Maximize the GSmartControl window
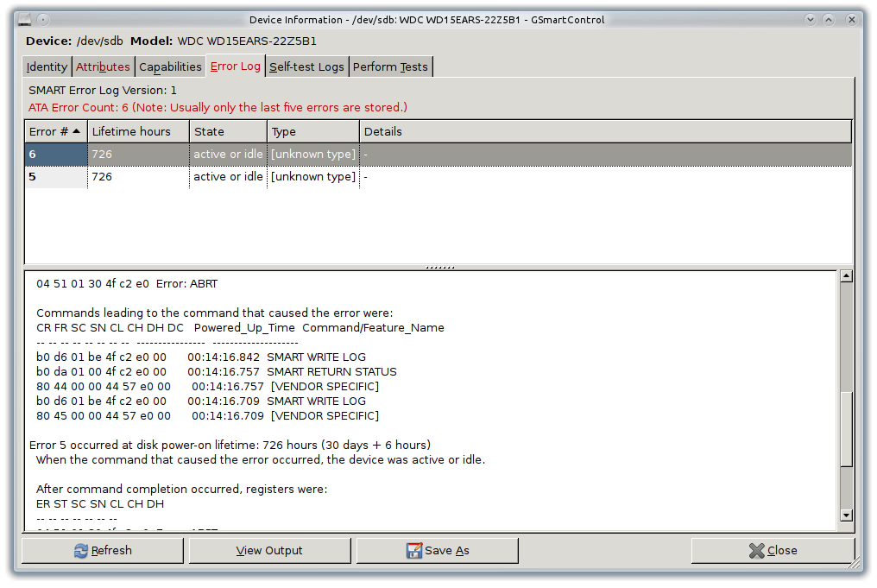This screenshot has height=588, width=877. click(829, 20)
